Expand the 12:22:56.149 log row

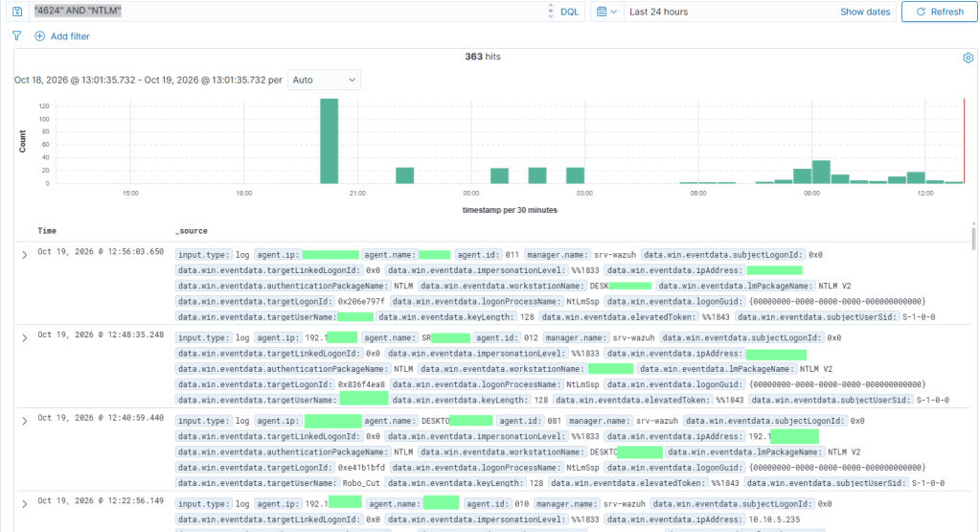[x=24, y=504]
